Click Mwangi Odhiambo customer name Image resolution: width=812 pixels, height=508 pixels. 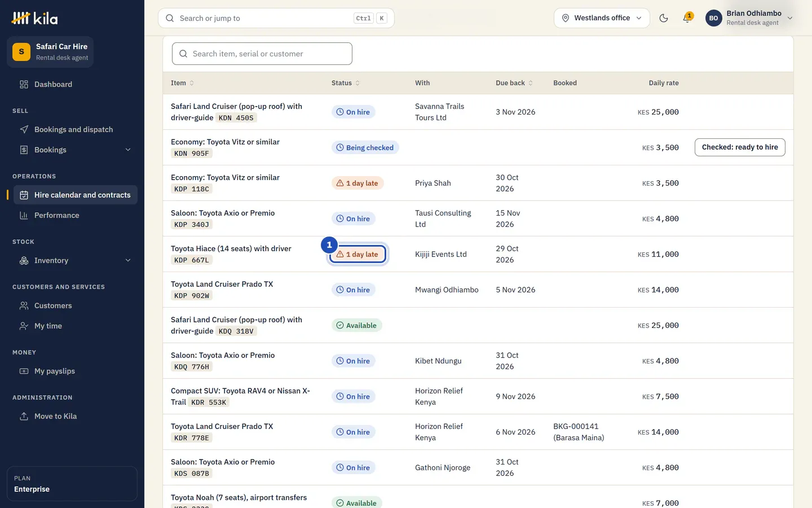[x=447, y=290]
